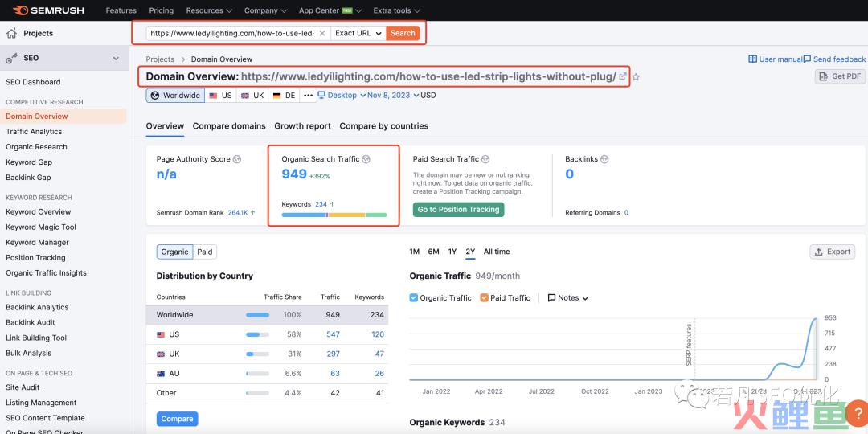Click the US traffic share bar

[257, 334]
